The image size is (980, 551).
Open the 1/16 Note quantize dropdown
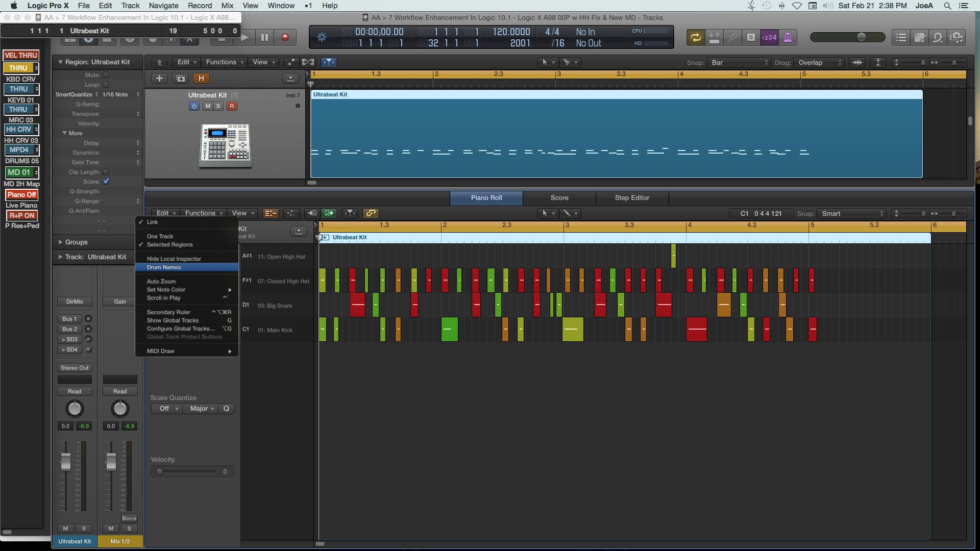pyautogui.click(x=120, y=94)
